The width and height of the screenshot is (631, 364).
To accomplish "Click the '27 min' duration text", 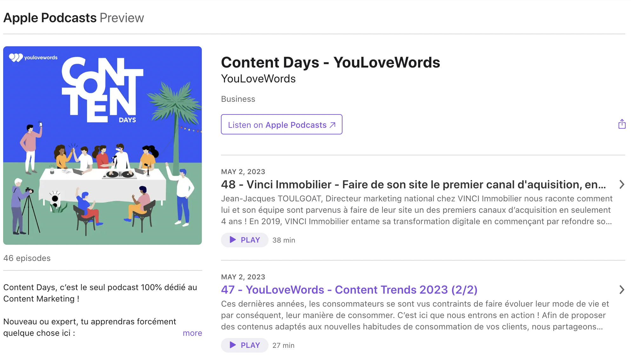I will 283,345.
